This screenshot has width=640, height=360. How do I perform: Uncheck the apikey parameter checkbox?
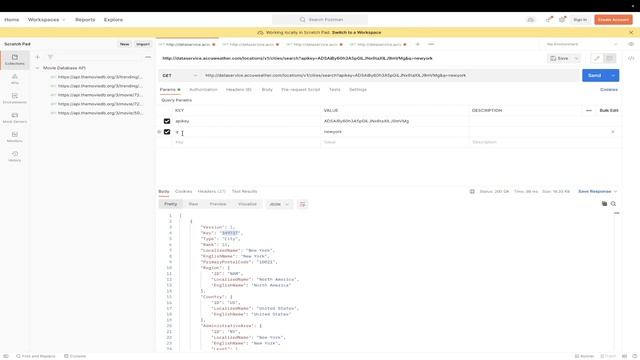coord(167,121)
